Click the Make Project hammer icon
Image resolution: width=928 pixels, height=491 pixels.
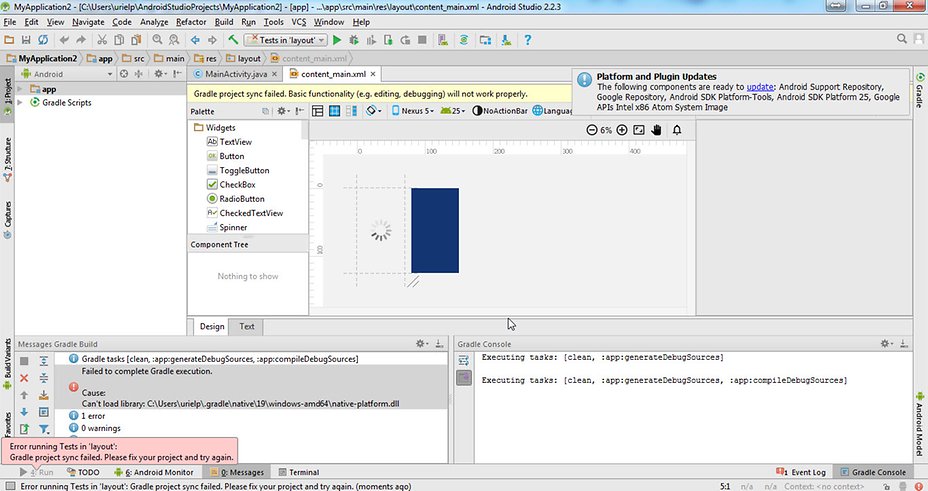[x=233, y=40]
